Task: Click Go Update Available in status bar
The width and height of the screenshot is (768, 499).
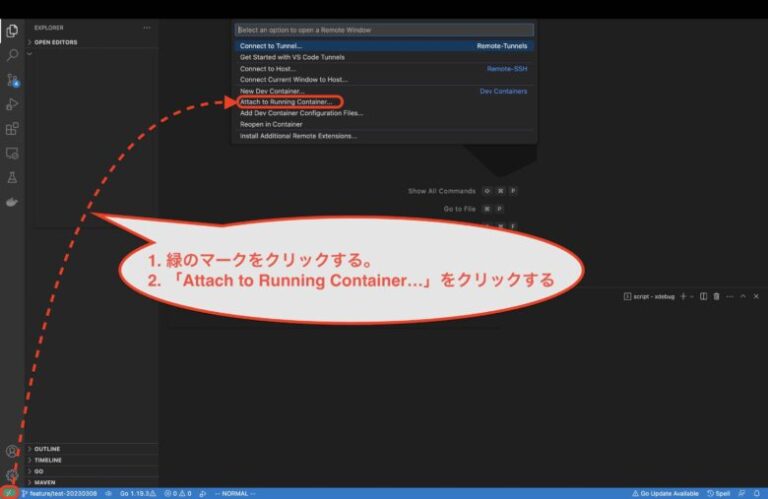Action: (664, 493)
